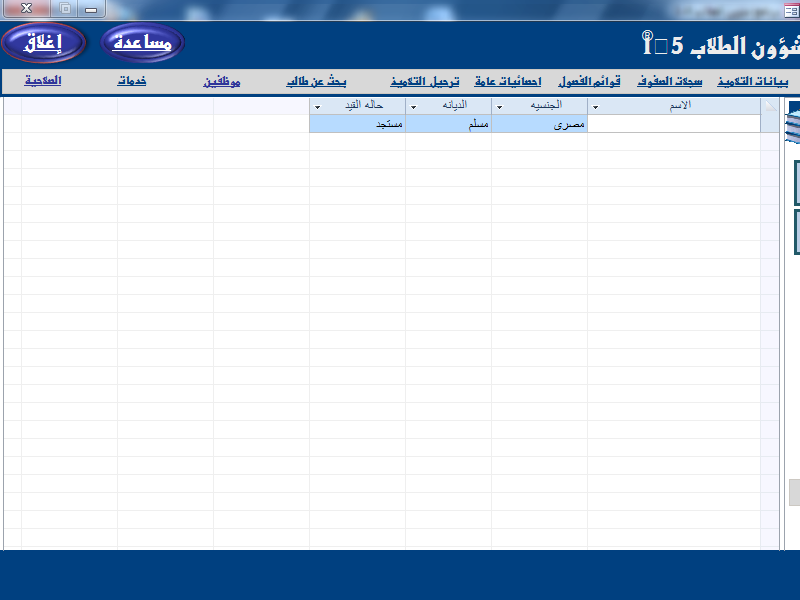This screenshot has width=800, height=600.
Task: Open the بيانات التلاميذ menu link
Action: [752, 81]
